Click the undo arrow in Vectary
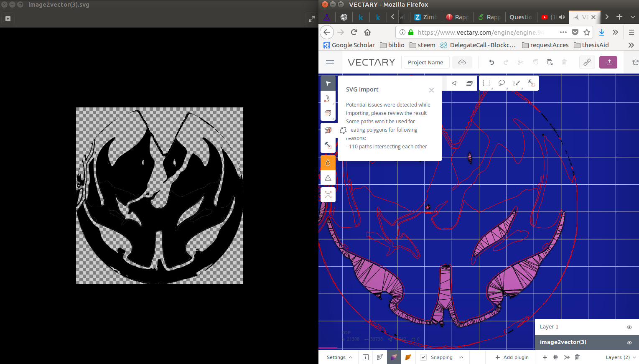Screen dimensions: 639x364 (491, 62)
